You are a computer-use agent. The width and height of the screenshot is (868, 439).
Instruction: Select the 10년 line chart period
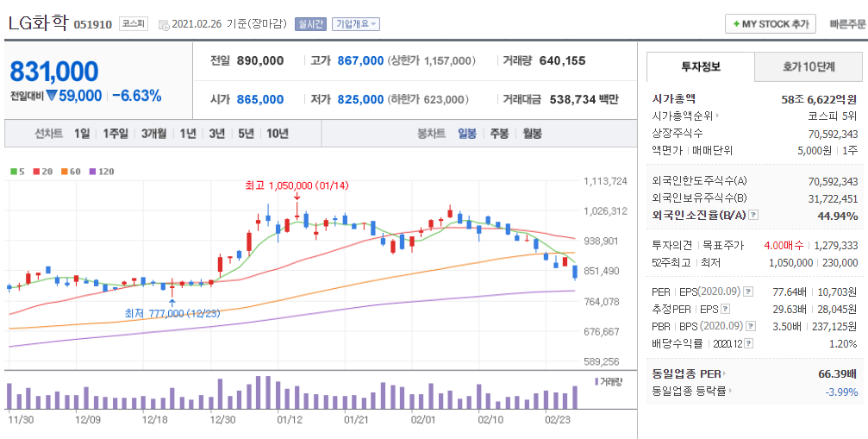(x=278, y=134)
